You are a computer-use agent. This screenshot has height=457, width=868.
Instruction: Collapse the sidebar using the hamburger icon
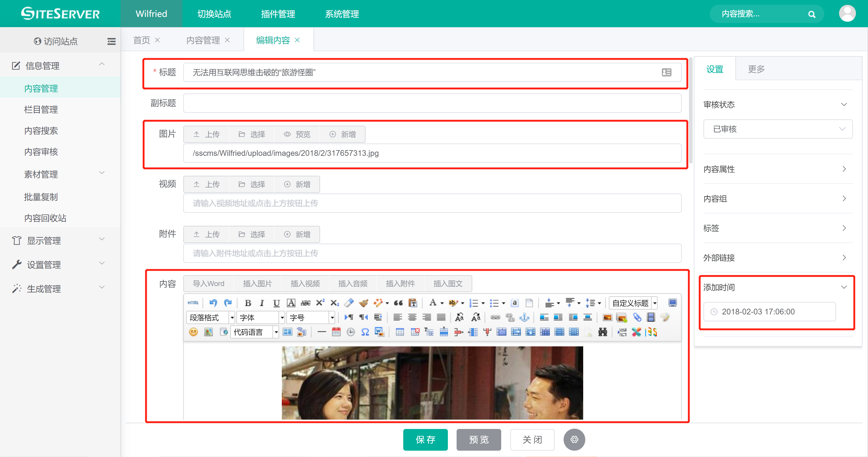point(111,42)
